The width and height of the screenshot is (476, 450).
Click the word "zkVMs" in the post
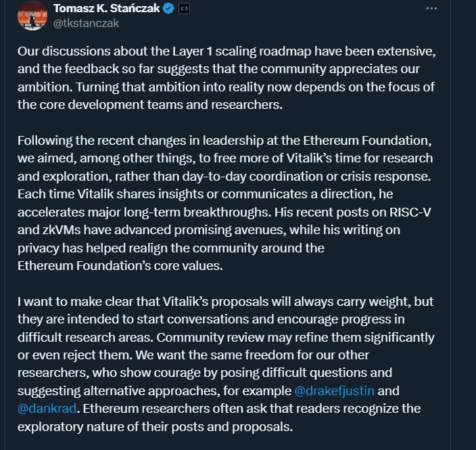coord(62,230)
